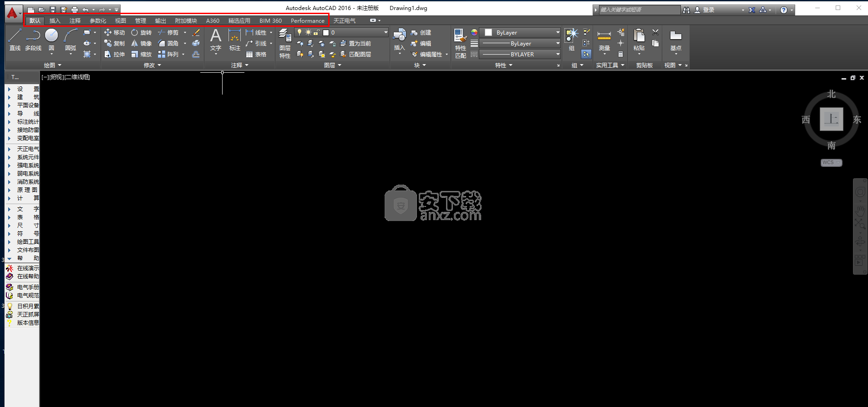Click the Copy (复制) tool
Image resolution: width=868 pixels, height=407 pixels.
(114, 44)
